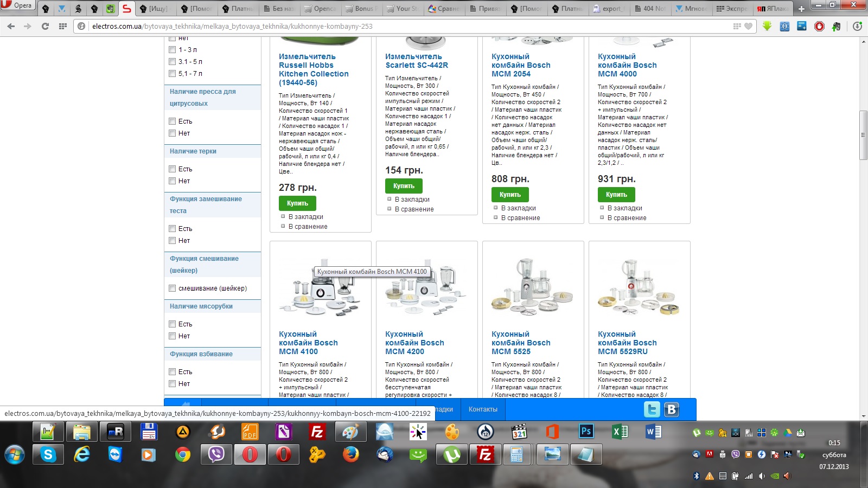Open the Windows Start menu
The width and height of the screenshot is (868, 488).
tap(15, 454)
